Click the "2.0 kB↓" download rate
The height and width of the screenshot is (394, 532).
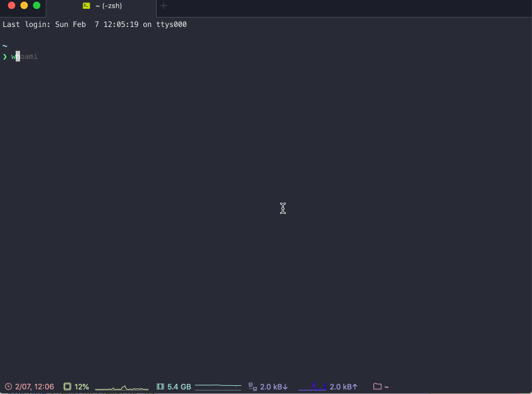pyautogui.click(x=274, y=386)
